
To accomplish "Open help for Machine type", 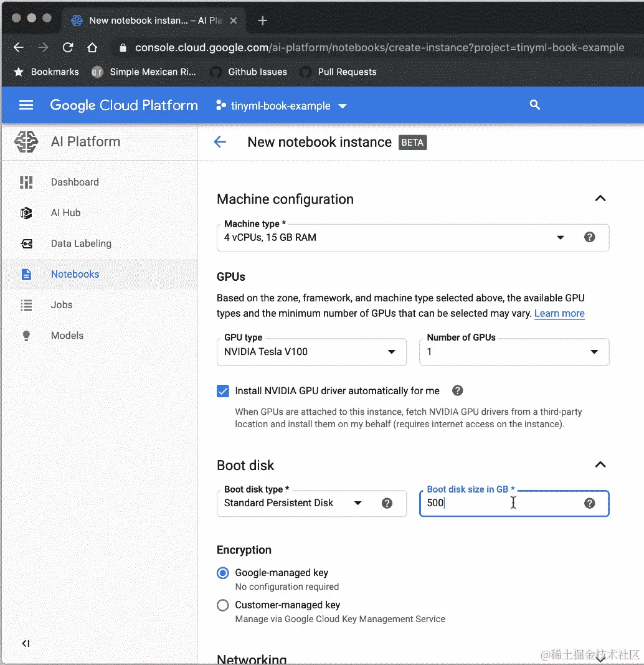I will pos(589,237).
